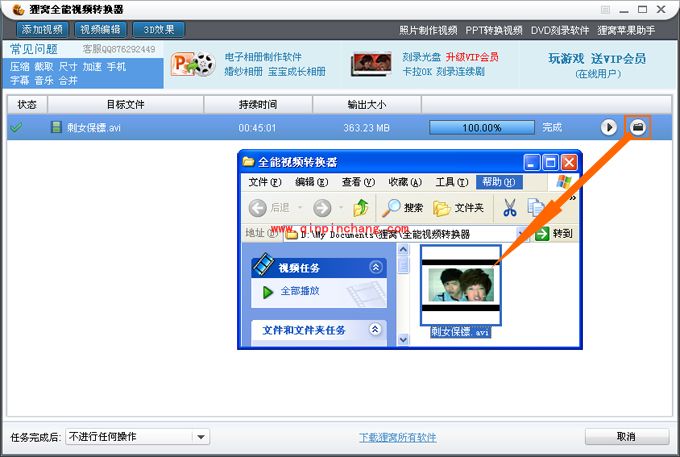The height and width of the screenshot is (457, 680).
Task: Open 帮助(H) menu in explorer window
Action: pyautogui.click(x=499, y=182)
